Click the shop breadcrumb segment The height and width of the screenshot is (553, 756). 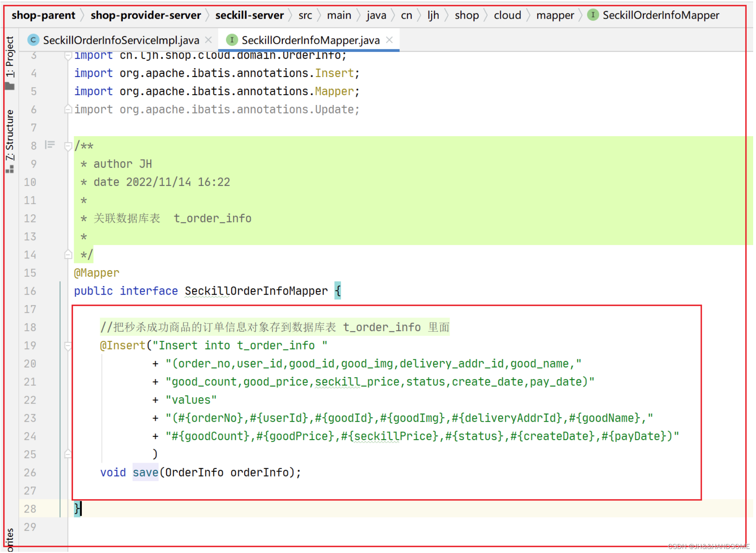[467, 15]
